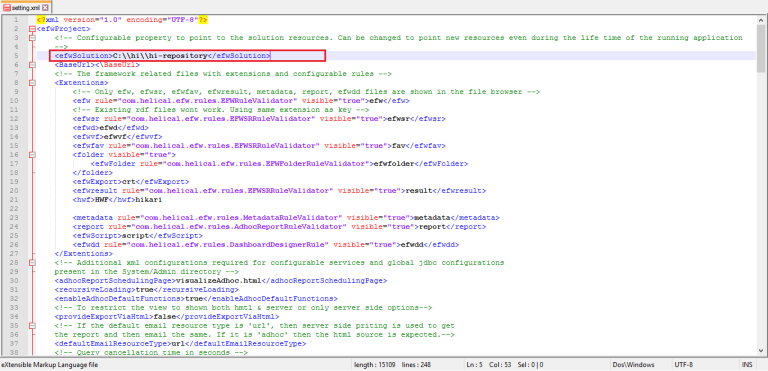Close the setting.xml tab with its X

46,8
